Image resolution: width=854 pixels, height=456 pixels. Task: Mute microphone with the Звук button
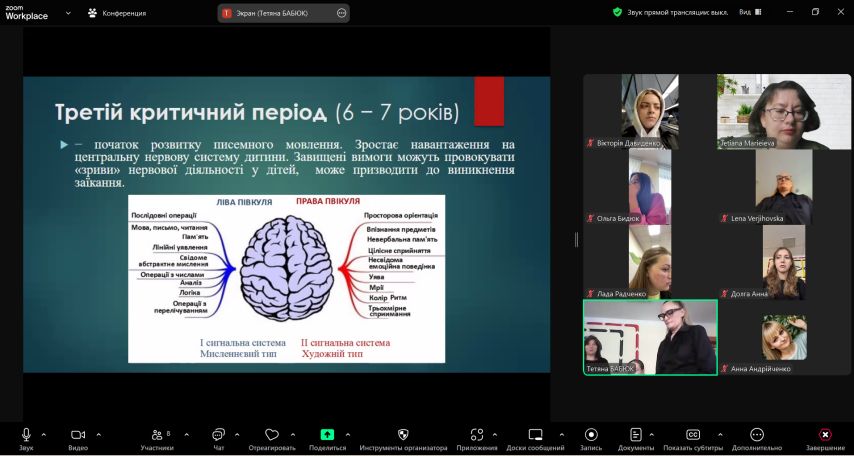click(x=26, y=435)
